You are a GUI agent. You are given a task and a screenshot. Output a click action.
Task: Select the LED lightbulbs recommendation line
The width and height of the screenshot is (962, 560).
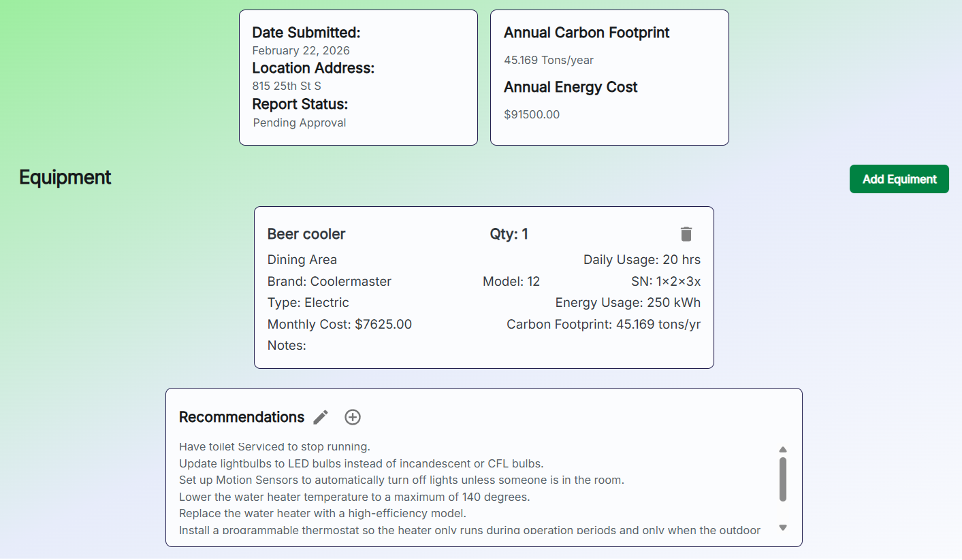pos(359,463)
